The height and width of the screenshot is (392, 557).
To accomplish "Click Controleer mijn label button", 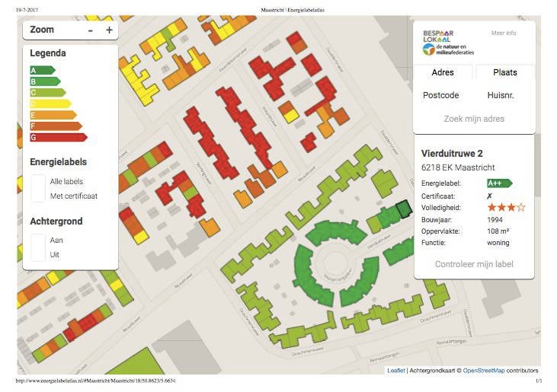I will pos(474,264).
